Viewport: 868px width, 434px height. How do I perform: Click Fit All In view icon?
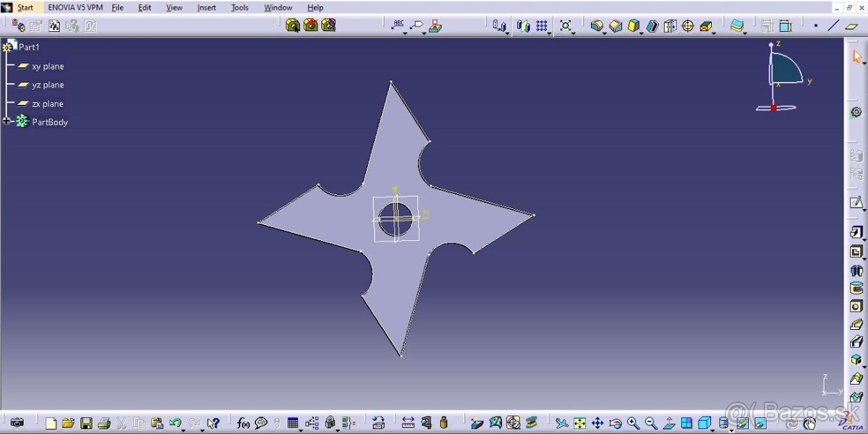(x=579, y=423)
